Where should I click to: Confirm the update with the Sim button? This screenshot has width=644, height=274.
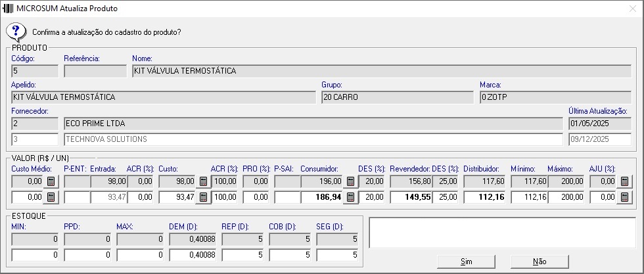[466, 261]
